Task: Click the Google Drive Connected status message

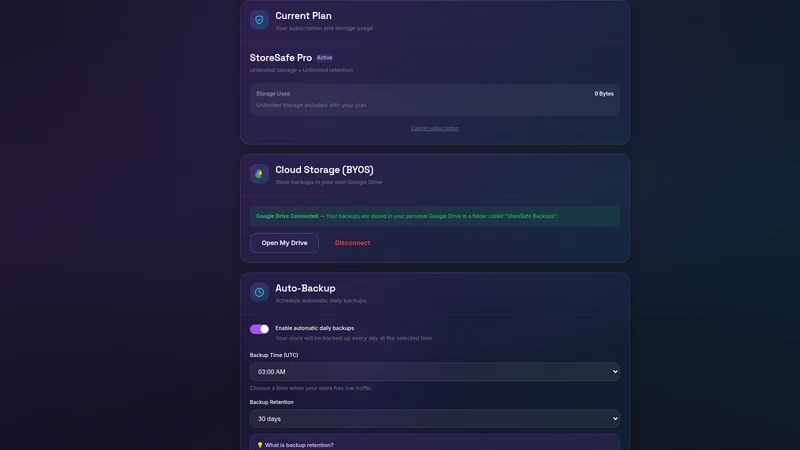Action: click(435, 216)
